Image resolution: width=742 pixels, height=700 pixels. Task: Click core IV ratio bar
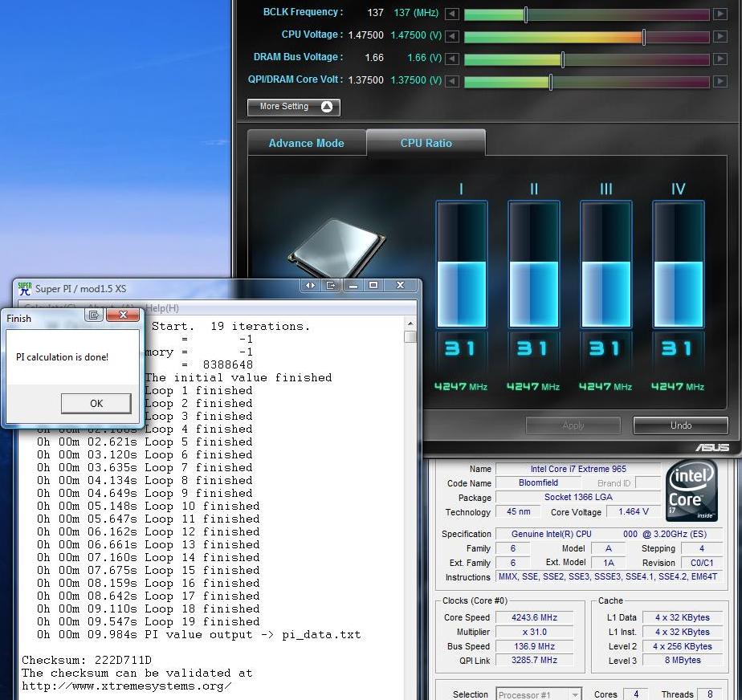point(678,264)
